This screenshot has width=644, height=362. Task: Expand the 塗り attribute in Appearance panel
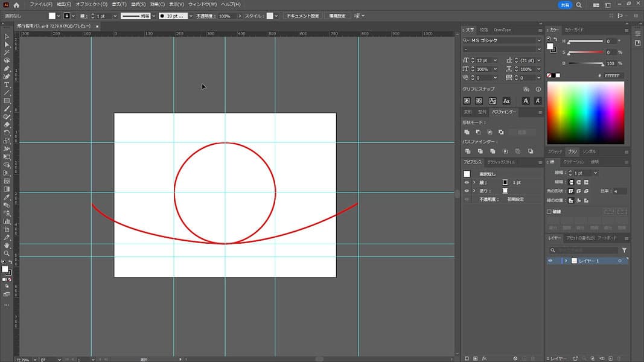pyautogui.click(x=474, y=191)
